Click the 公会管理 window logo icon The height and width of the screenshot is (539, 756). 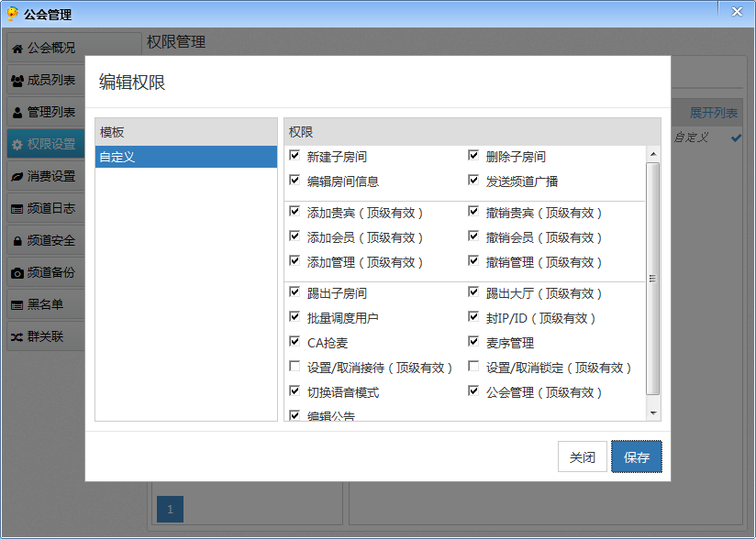pyautogui.click(x=13, y=14)
